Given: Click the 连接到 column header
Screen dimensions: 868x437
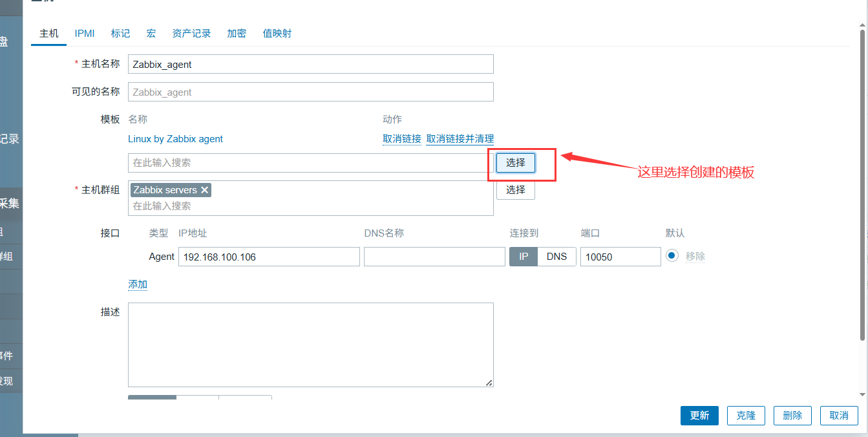Looking at the screenshot, I should pos(524,233).
